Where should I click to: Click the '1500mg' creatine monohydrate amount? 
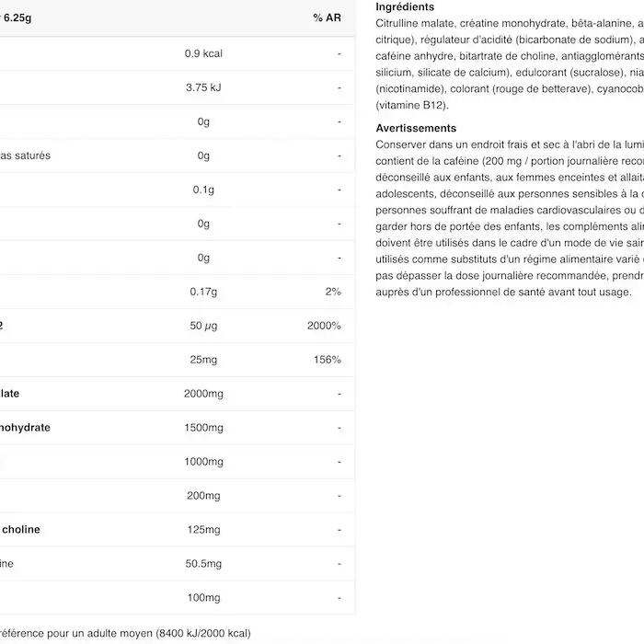(203, 428)
